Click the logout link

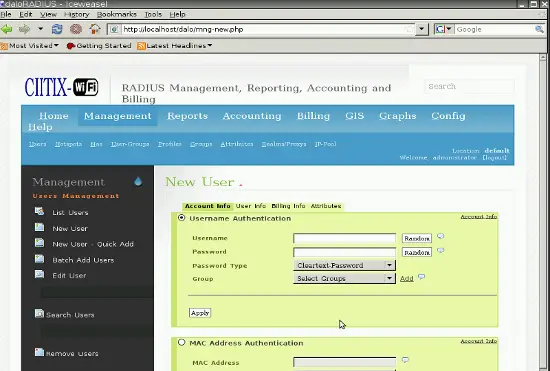[495, 158]
